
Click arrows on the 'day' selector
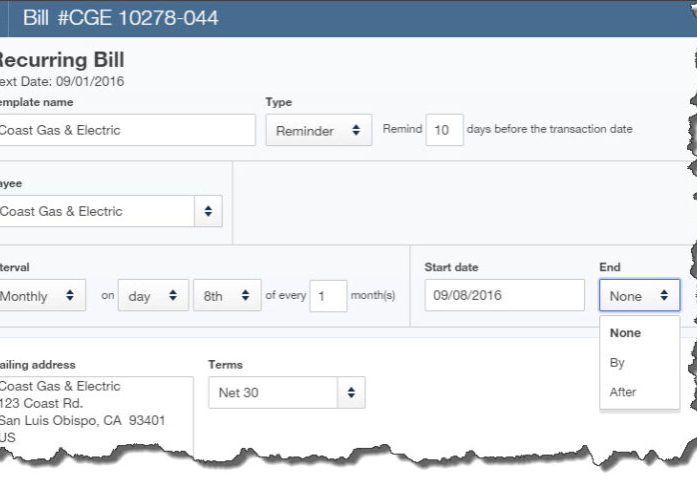click(x=173, y=295)
